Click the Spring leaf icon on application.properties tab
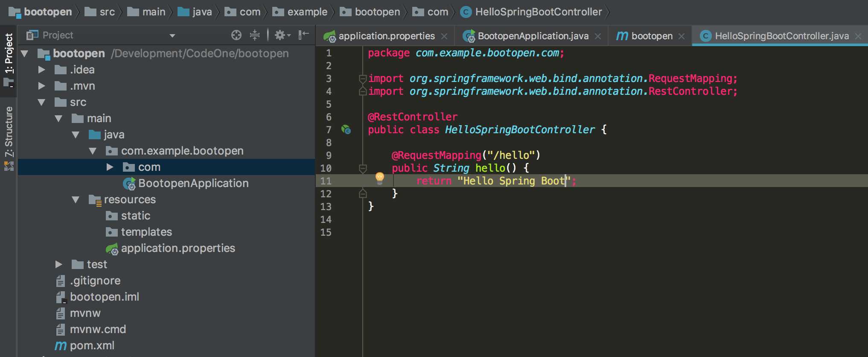 [x=329, y=36]
